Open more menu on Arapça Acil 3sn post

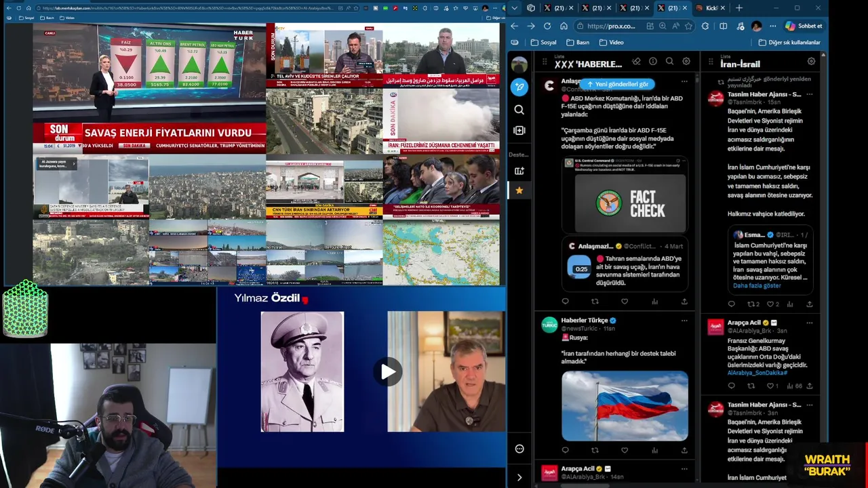809,323
